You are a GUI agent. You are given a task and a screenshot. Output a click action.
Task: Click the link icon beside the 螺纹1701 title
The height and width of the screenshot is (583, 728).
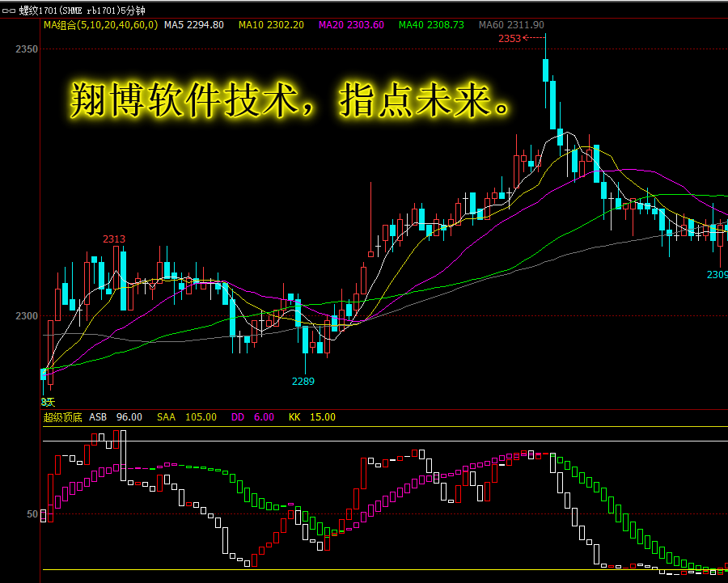9,11
